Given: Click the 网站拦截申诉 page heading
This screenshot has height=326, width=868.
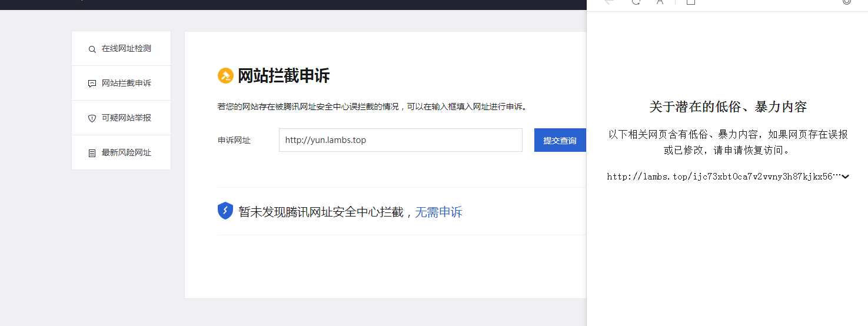Looking at the screenshot, I should click(x=284, y=76).
